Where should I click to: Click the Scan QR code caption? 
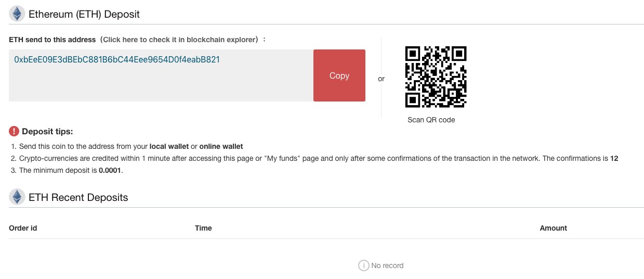click(431, 120)
